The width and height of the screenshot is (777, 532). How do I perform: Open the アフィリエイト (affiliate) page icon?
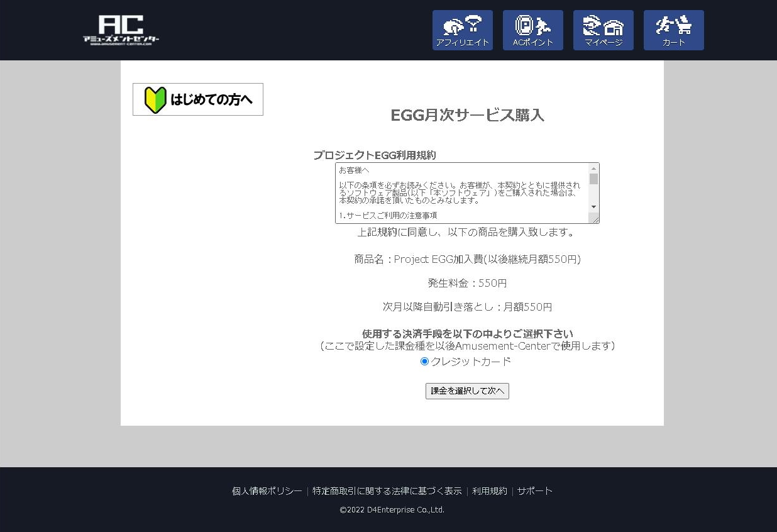(x=463, y=30)
